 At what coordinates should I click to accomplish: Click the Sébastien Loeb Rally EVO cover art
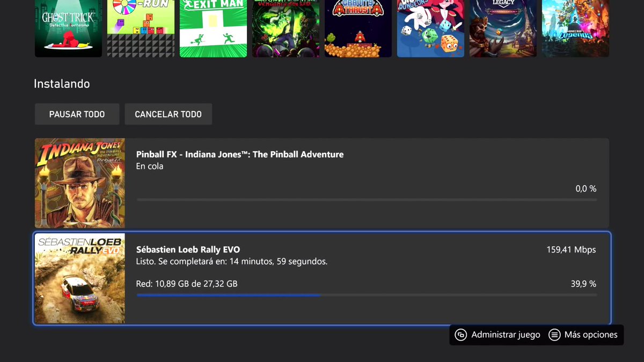[79, 278]
